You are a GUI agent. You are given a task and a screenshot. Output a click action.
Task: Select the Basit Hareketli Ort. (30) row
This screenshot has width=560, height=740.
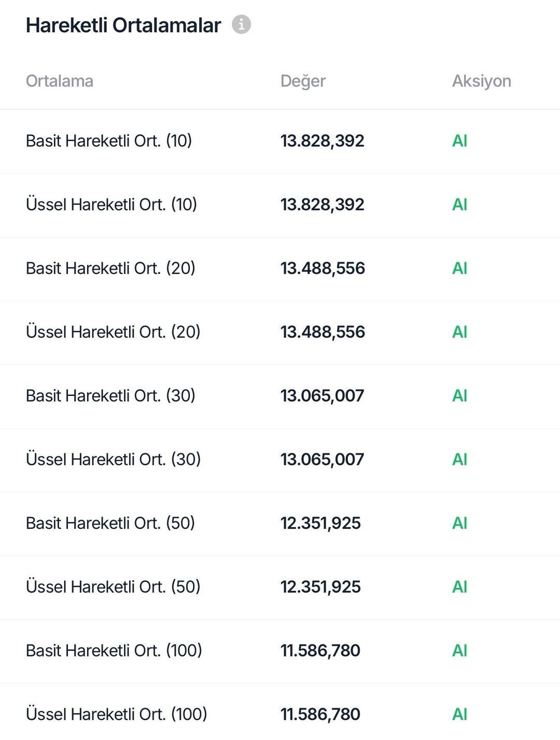(x=110, y=396)
